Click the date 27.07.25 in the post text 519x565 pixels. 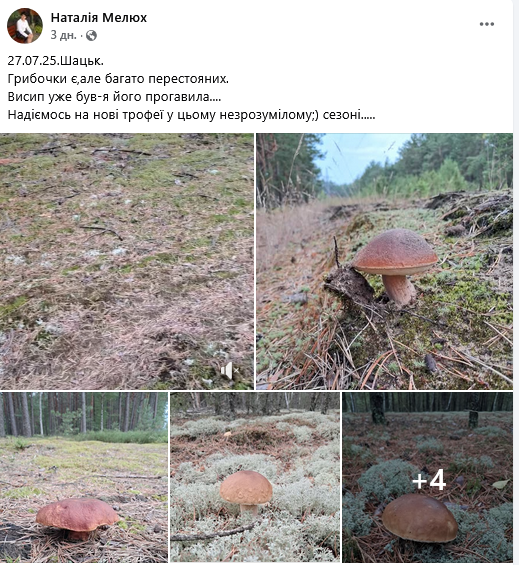click(32, 61)
